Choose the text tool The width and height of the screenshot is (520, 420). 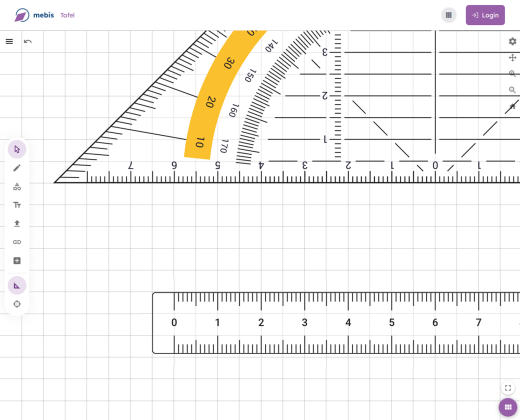pos(17,205)
